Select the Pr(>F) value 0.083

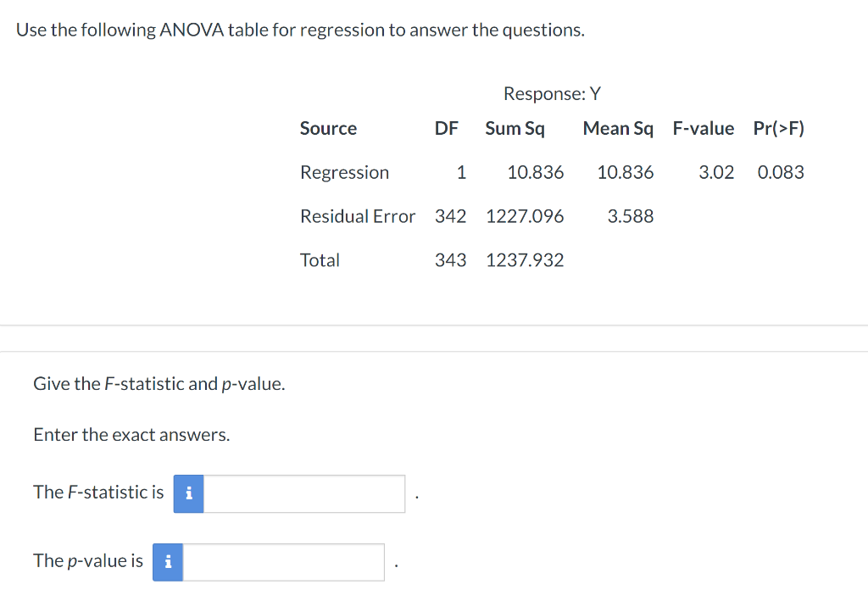(781, 172)
